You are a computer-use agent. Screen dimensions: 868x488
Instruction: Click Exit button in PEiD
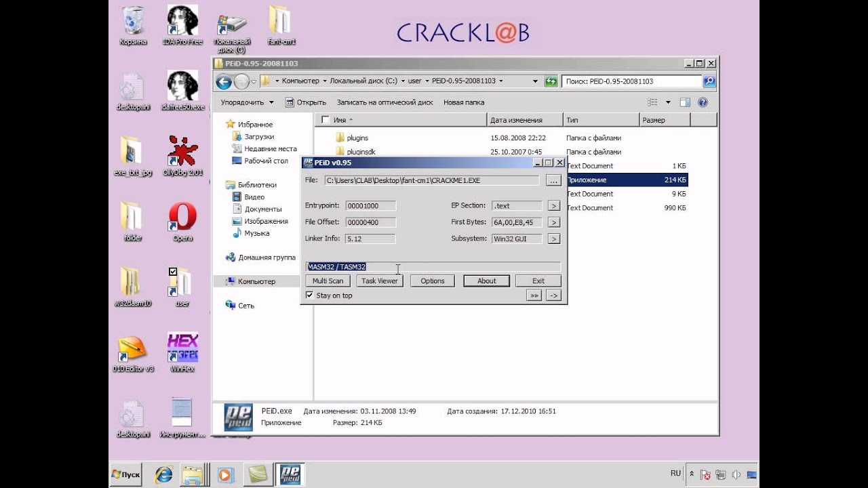coord(538,281)
